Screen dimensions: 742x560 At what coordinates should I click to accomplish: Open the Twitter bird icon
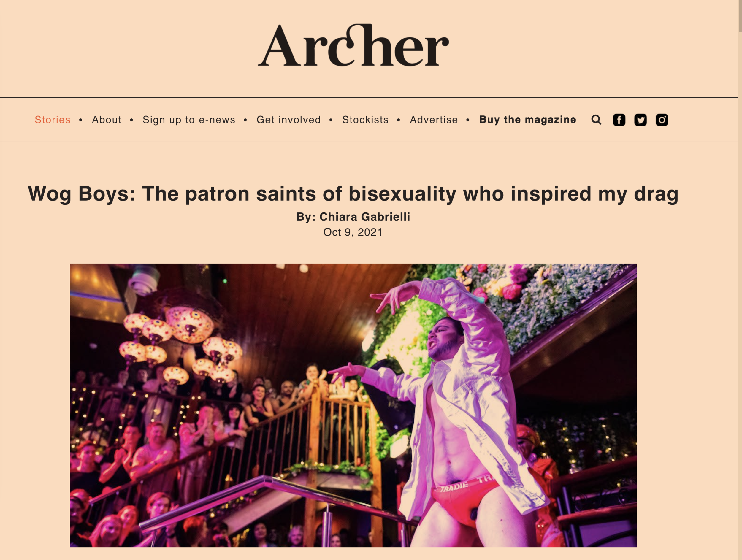click(x=640, y=120)
